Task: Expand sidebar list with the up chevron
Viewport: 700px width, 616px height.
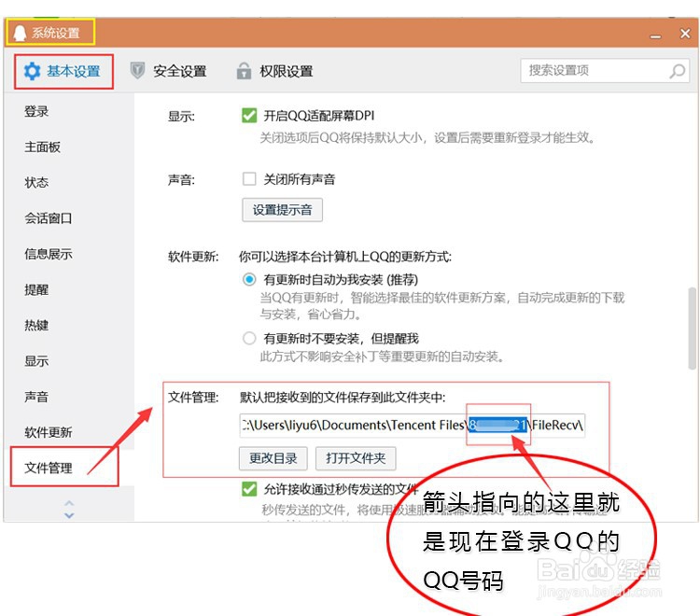Action: click(69, 503)
